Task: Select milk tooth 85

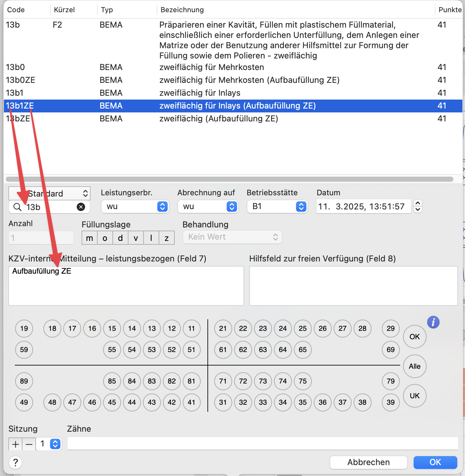Action: [x=112, y=381]
